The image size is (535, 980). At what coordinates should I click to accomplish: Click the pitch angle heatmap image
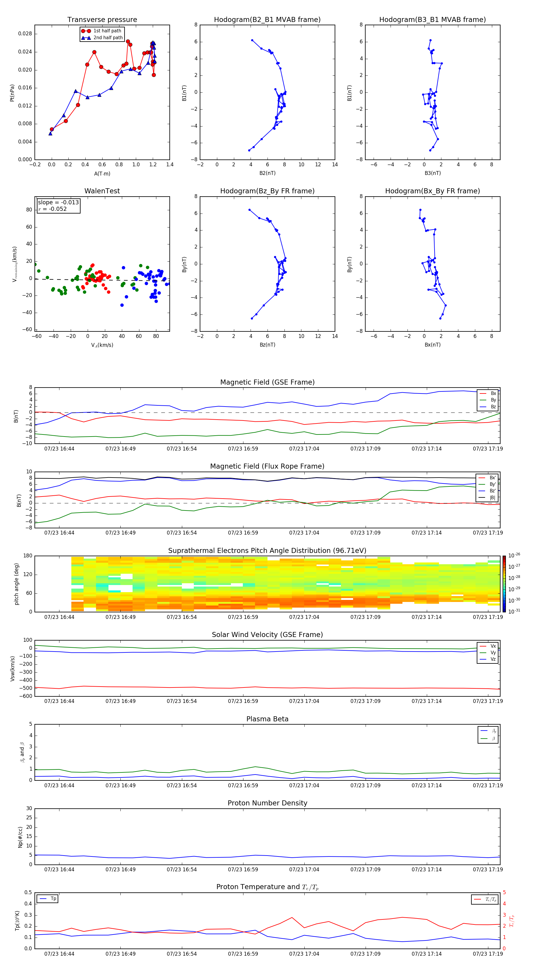(286, 584)
